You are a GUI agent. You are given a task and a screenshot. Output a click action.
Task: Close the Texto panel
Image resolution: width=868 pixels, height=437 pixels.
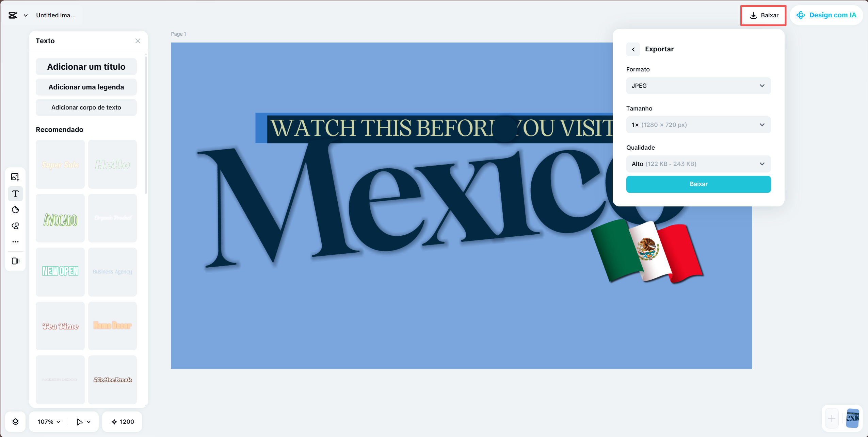point(138,40)
